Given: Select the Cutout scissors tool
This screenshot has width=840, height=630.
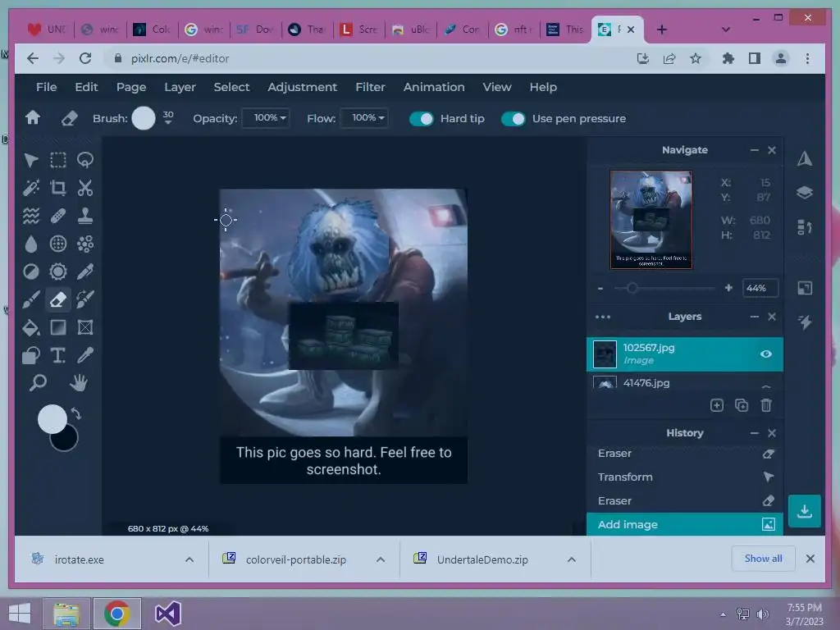Looking at the screenshot, I should [85, 188].
